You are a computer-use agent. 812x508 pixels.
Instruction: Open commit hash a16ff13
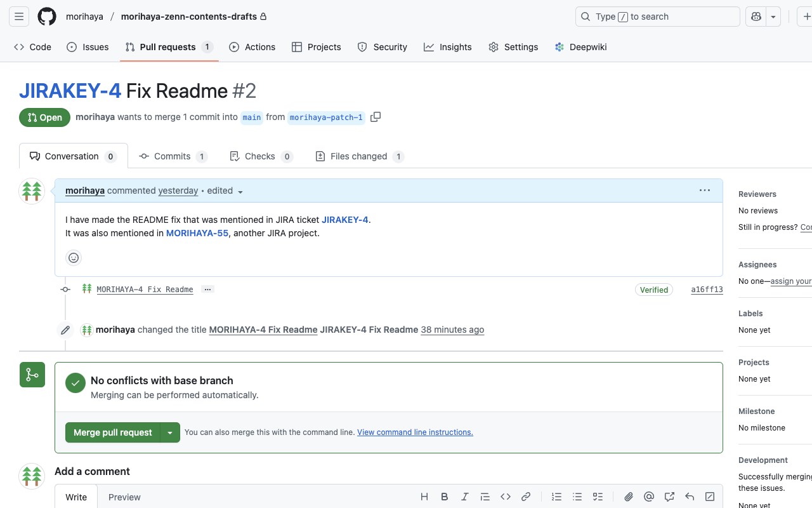point(707,290)
